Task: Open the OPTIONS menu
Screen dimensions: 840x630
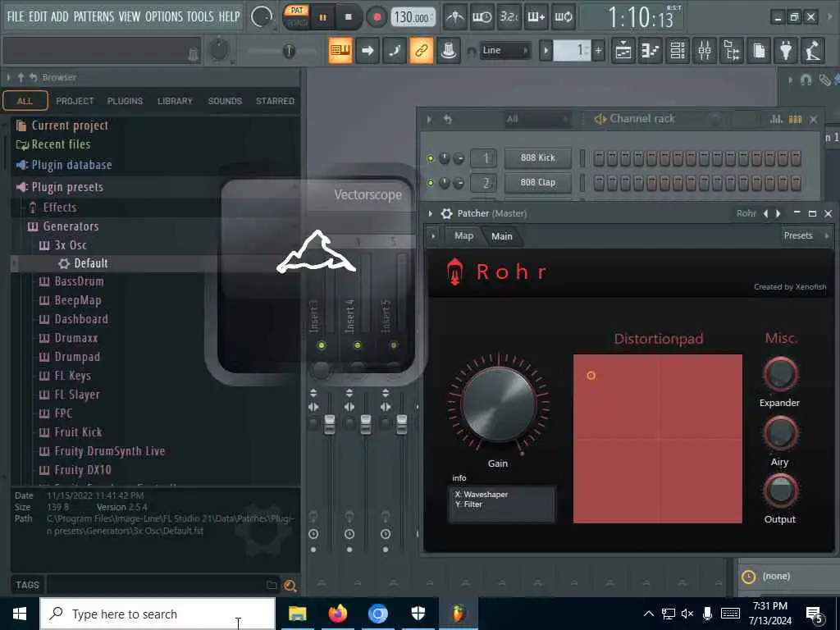Action: [x=164, y=16]
